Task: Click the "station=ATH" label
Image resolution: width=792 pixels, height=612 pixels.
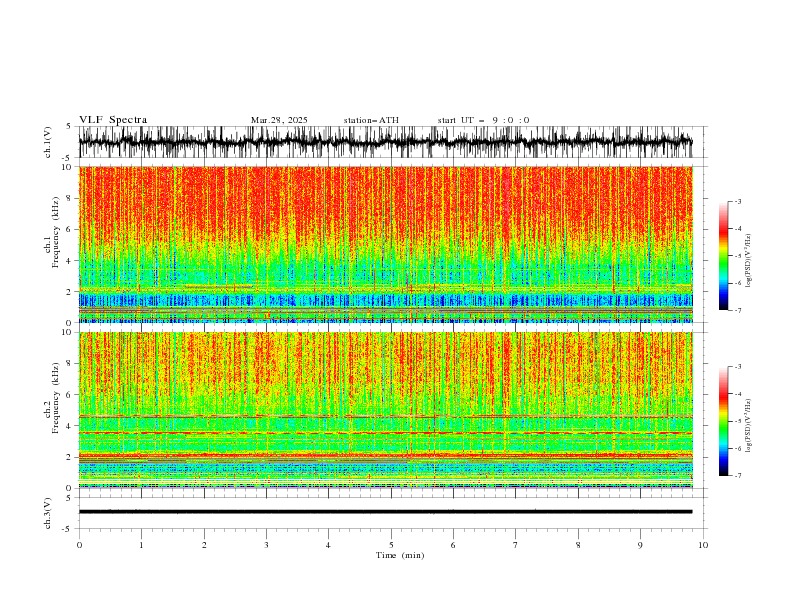Action: [371, 120]
